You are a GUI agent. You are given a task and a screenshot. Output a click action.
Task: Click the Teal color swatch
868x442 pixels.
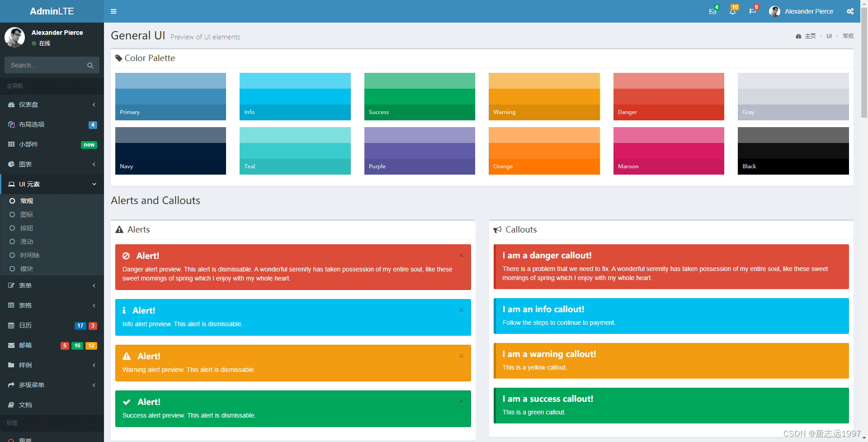(295, 151)
